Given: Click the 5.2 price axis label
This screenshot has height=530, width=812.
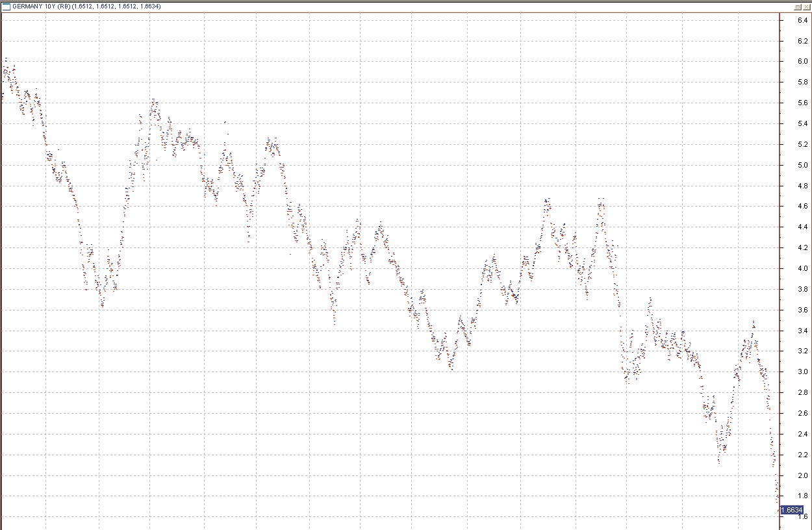Looking at the screenshot, I should pyautogui.click(x=802, y=145).
